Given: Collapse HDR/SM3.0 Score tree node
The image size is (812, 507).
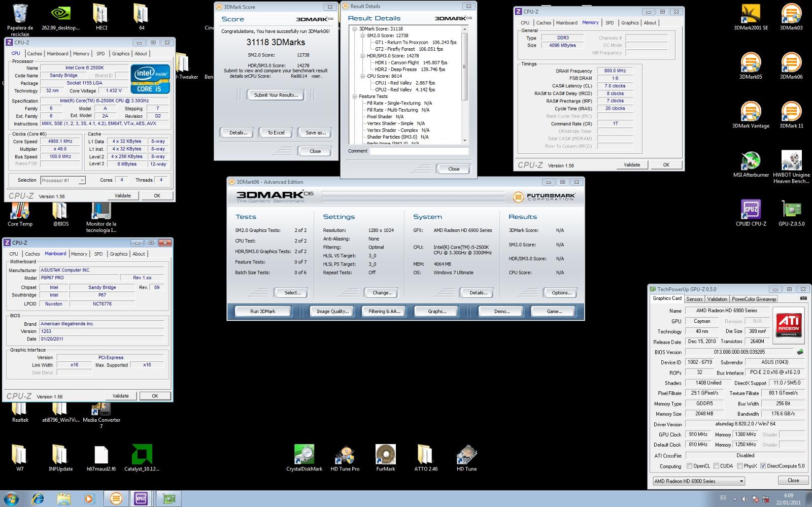Looking at the screenshot, I should click(363, 56).
